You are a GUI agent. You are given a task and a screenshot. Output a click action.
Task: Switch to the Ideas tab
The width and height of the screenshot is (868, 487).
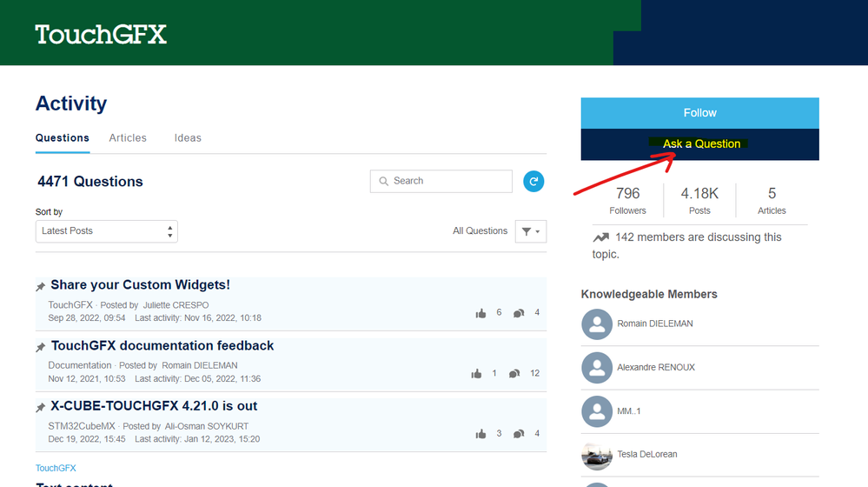188,138
